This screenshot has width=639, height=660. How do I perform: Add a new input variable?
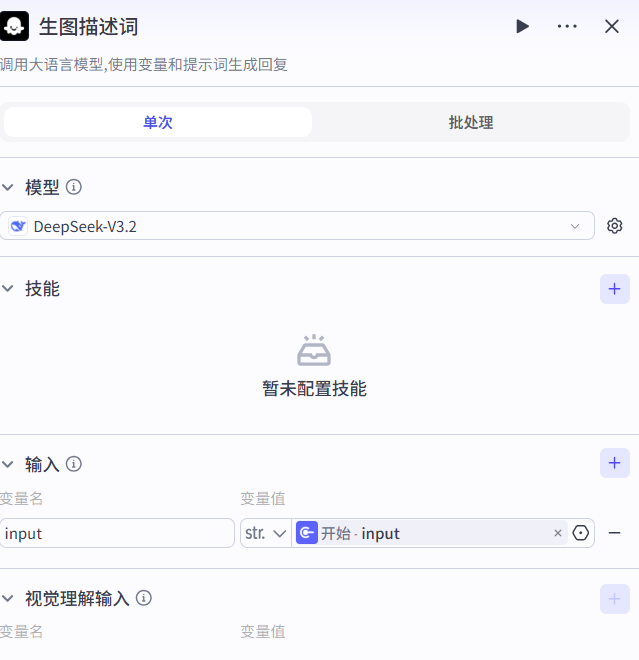(x=614, y=463)
